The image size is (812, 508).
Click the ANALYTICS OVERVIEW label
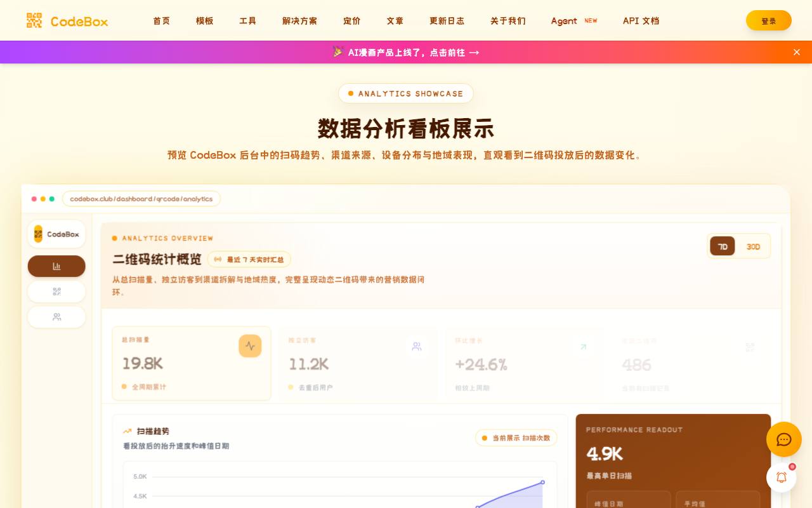coord(167,238)
